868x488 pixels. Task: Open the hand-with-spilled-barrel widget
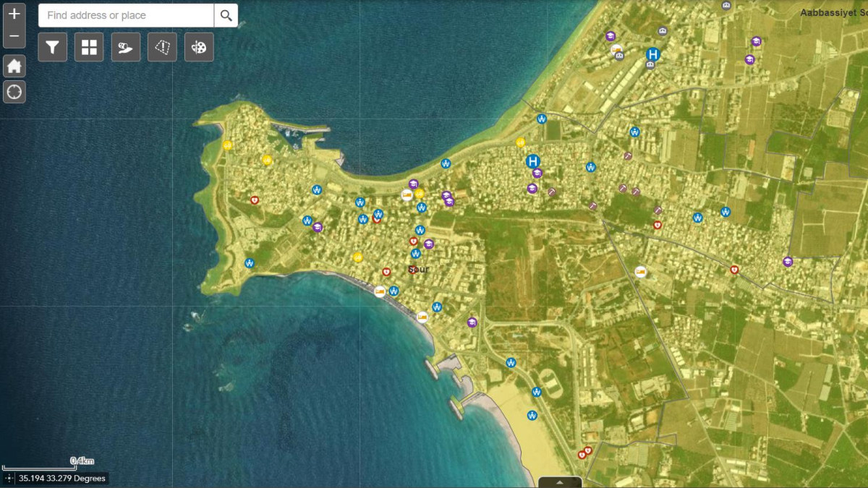126,47
